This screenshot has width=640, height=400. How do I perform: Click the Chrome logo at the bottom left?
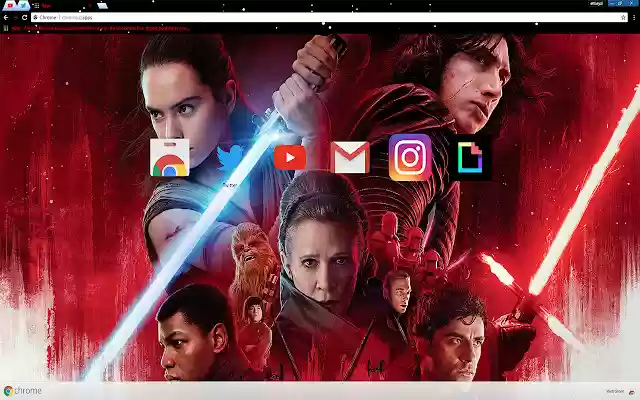[22, 391]
